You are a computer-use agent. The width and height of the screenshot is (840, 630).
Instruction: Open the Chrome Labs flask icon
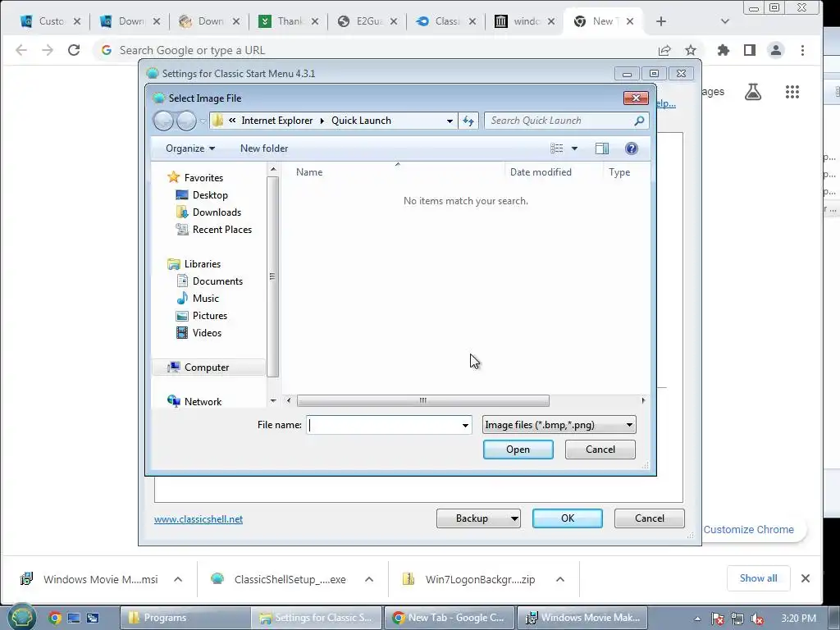[753, 92]
